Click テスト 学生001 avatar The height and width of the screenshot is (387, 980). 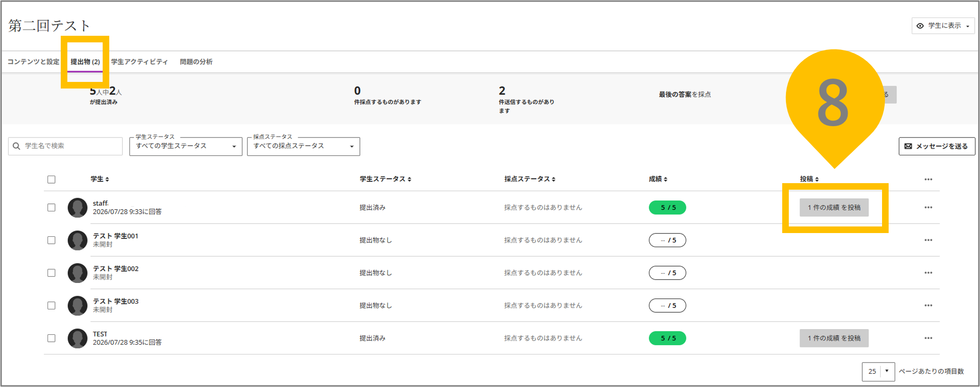(77, 240)
